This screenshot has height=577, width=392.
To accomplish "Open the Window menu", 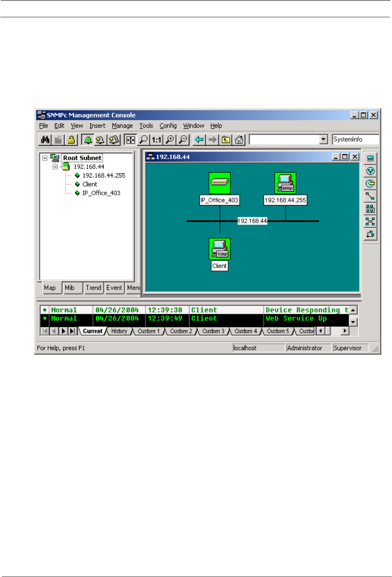I will click(x=194, y=126).
